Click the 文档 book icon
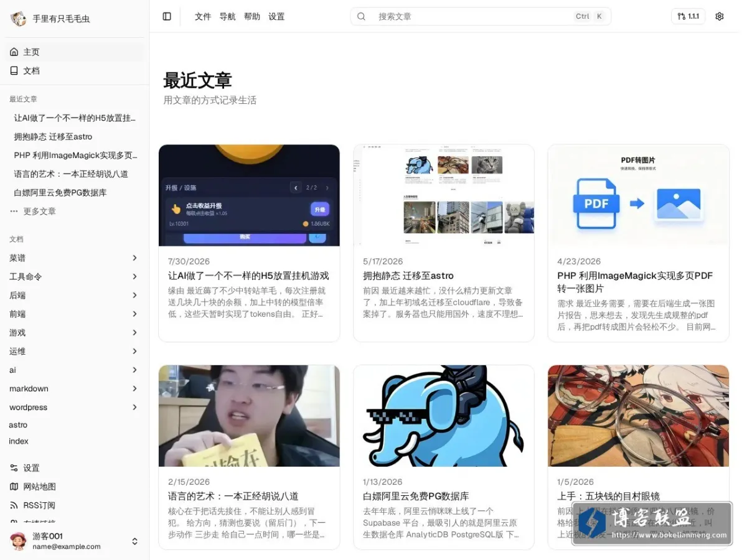The image size is (747, 560). 14,71
